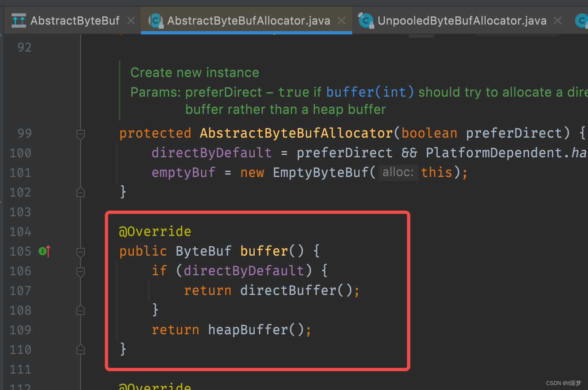Viewport: 588px width, 390px height.
Task: Click the 'boolean' keyword in constructor parameters
Action: pos(429,133)
